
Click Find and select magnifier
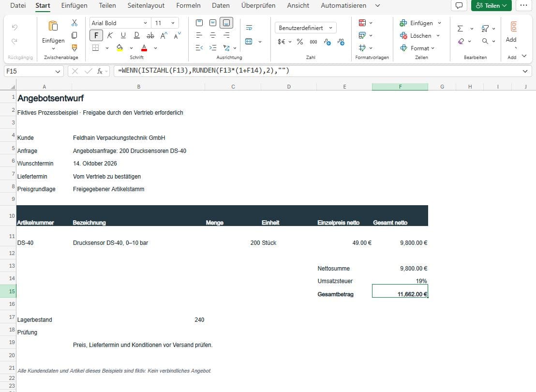pos(485,41)
